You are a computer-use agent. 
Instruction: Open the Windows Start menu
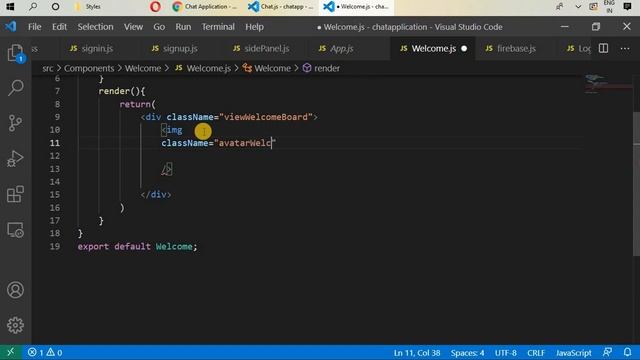[x=10, y=7]
